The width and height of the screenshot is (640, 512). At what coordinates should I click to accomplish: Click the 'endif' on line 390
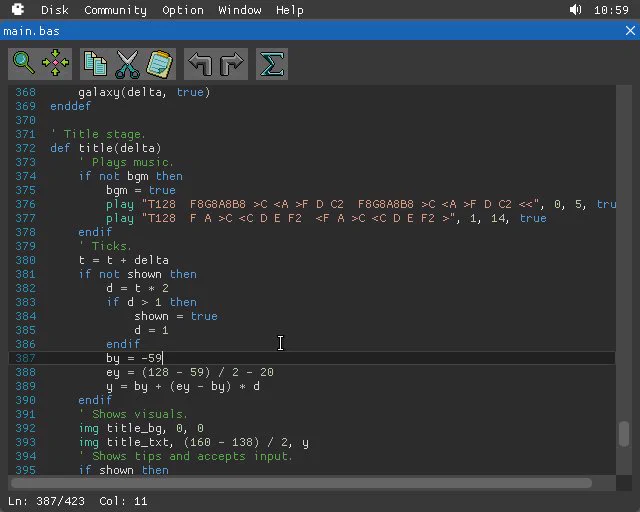point(95,400)
